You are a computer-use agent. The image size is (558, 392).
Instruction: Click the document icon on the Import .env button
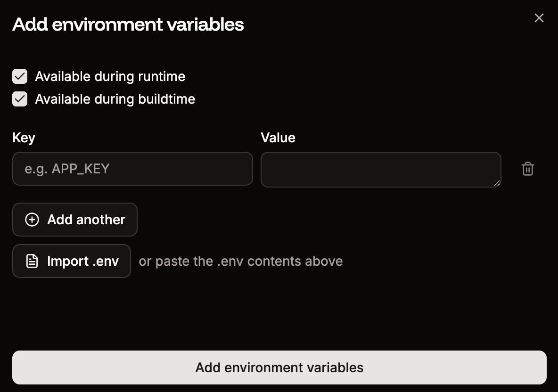(x=31, y=261)
